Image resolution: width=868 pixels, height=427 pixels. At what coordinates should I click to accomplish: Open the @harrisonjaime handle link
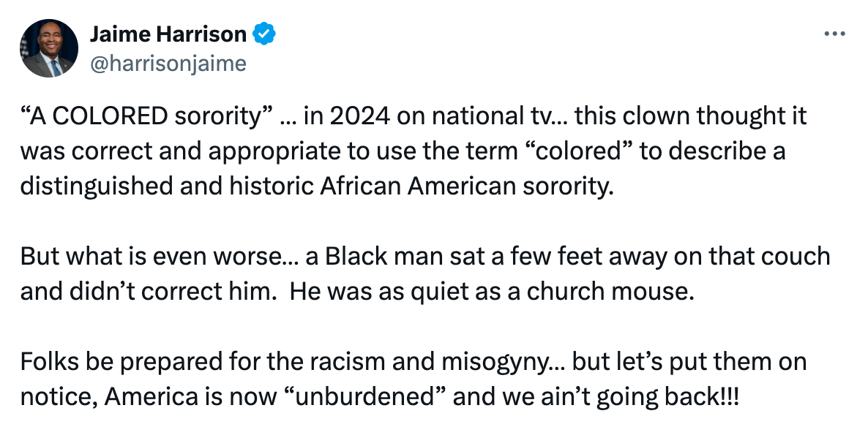(x=168, y=64)
